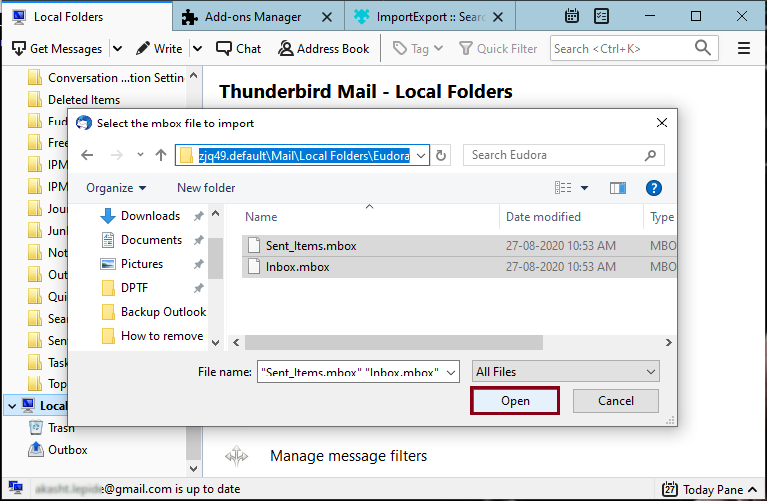
Task: Close the Add-ons Manager tab
Action: tap(327, 17)
